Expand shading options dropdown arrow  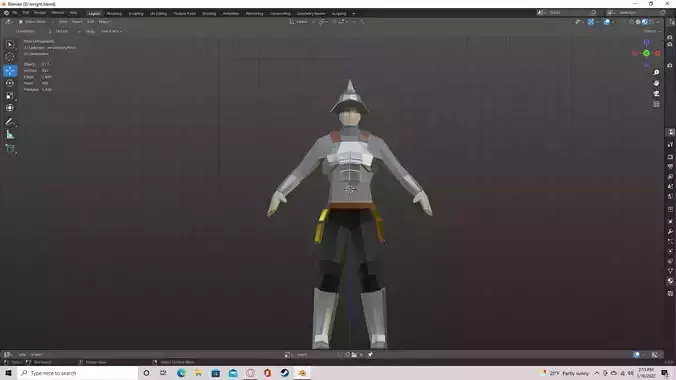(x=658, y=22)
